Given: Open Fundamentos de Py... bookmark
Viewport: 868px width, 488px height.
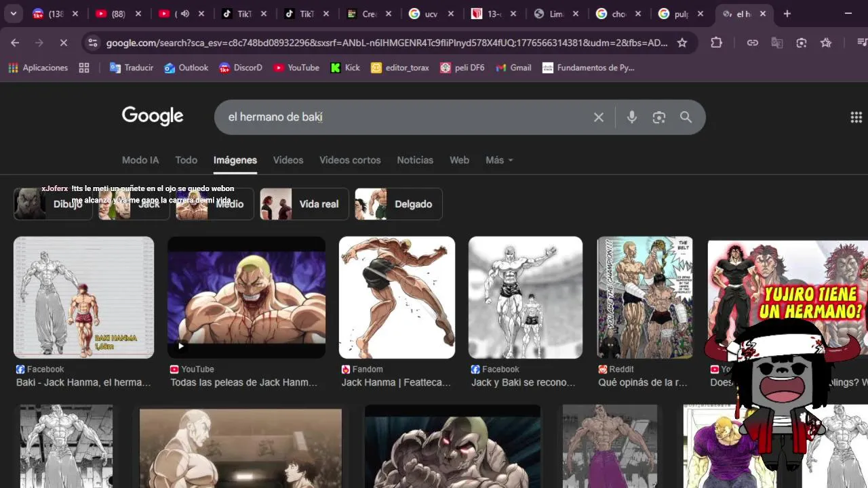Looking at the screenshot, I should [589, 68].
